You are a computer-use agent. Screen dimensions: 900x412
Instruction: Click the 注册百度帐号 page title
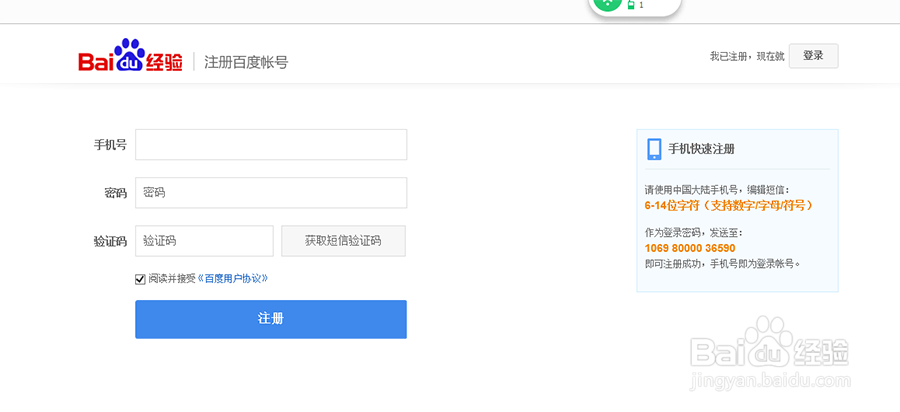click(246, 62)
